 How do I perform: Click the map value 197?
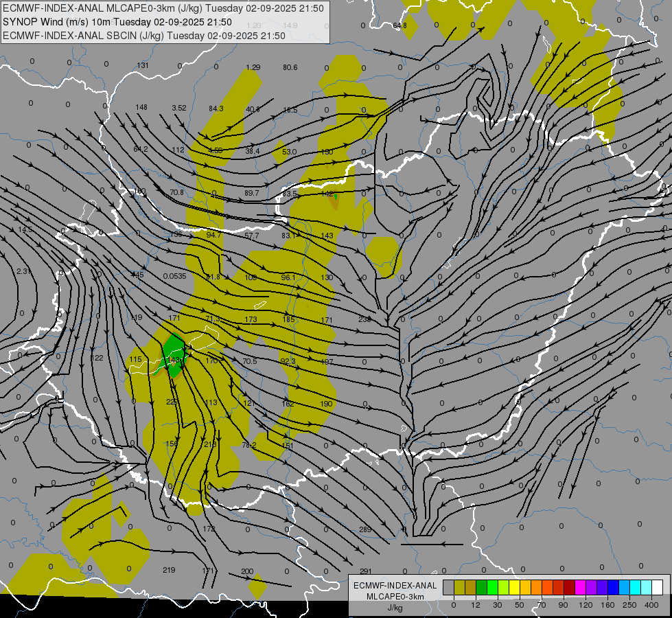(x=327, y=362)
